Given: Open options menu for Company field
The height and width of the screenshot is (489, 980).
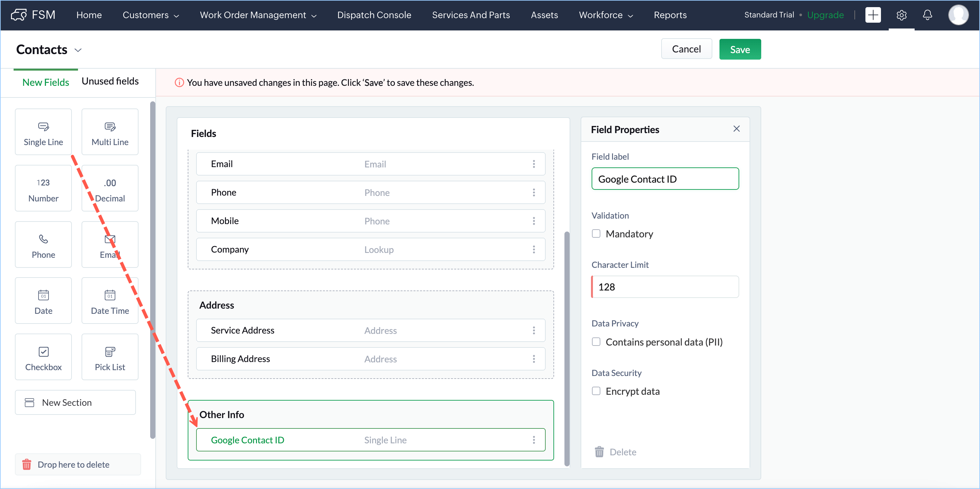Looking at the screenshot, I should point(533,250).
